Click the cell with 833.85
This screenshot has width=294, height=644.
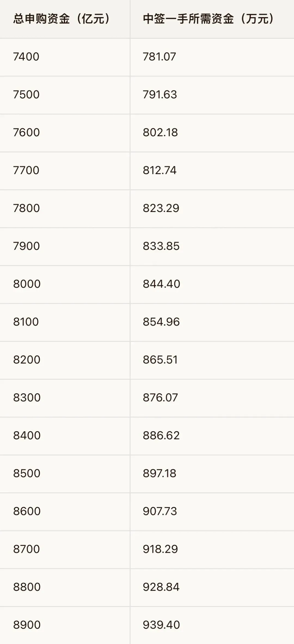click(212, 247)
